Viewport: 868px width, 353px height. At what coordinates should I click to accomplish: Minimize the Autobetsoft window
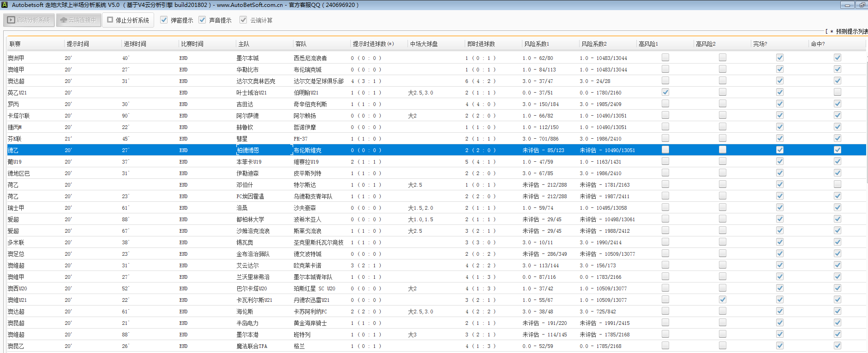(x=847, y=5)
